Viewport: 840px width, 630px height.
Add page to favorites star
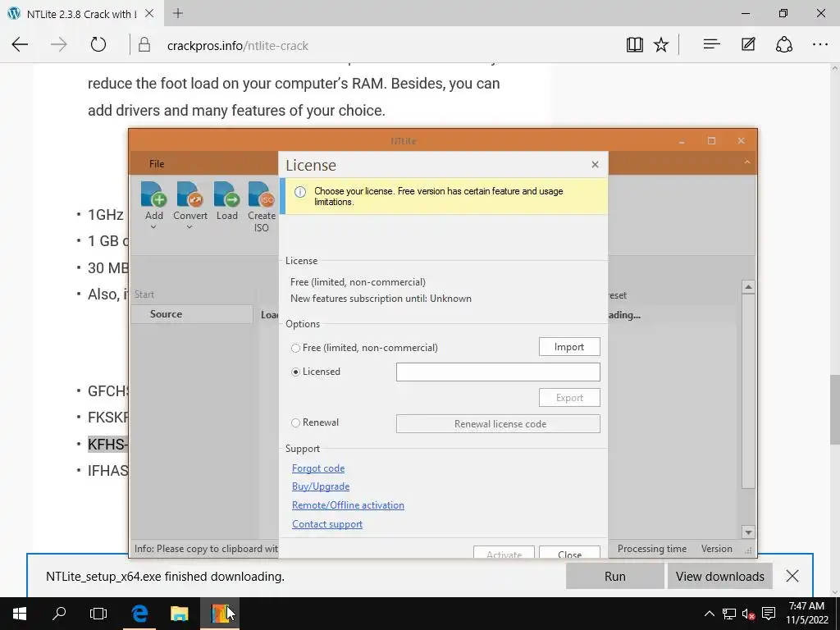click(661, 45)
